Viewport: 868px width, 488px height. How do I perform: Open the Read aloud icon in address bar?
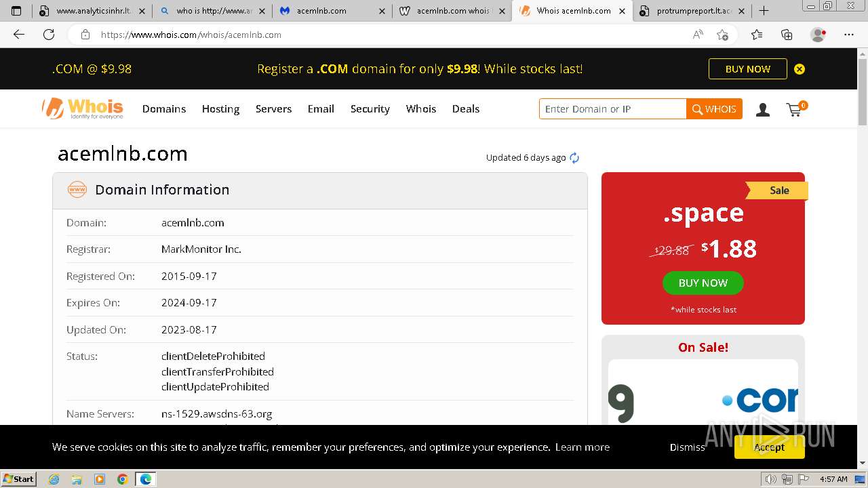698,35
